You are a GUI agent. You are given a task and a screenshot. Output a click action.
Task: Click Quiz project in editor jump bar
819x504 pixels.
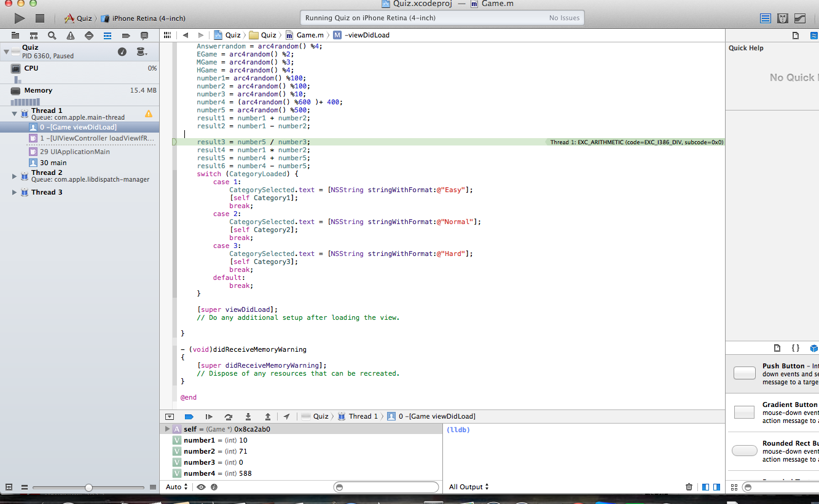tap(227, 35)
